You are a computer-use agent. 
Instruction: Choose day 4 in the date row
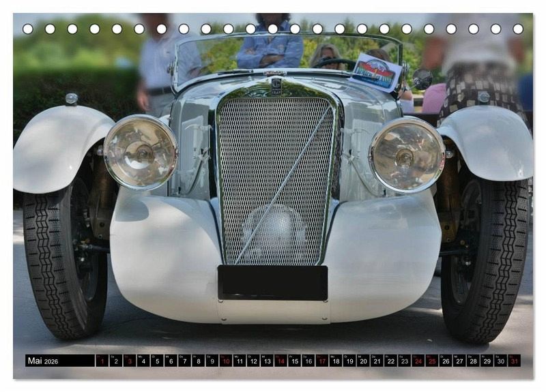143,361
